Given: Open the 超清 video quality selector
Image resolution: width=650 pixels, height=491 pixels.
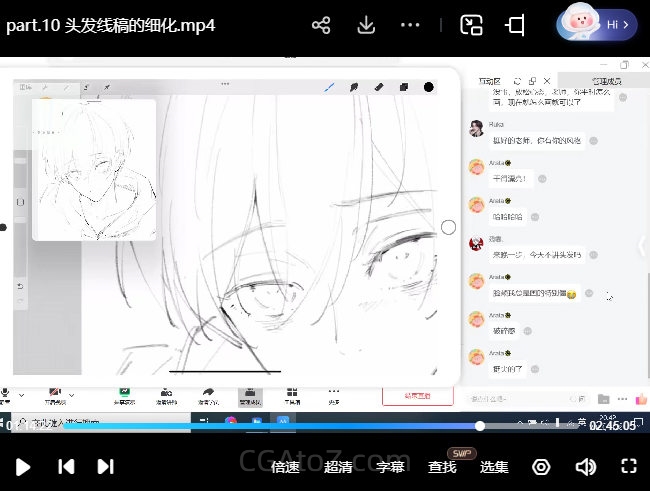Looking at the screenshot, I should [x=338, y=467].
